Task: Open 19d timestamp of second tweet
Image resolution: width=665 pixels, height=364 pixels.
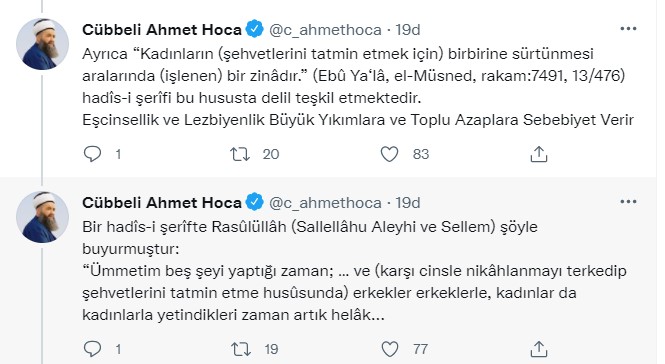Action: 408,203
